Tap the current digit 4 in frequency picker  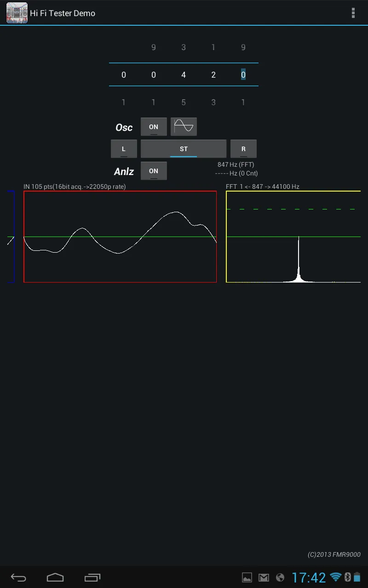pyautogui.click(x=184, y=74)
